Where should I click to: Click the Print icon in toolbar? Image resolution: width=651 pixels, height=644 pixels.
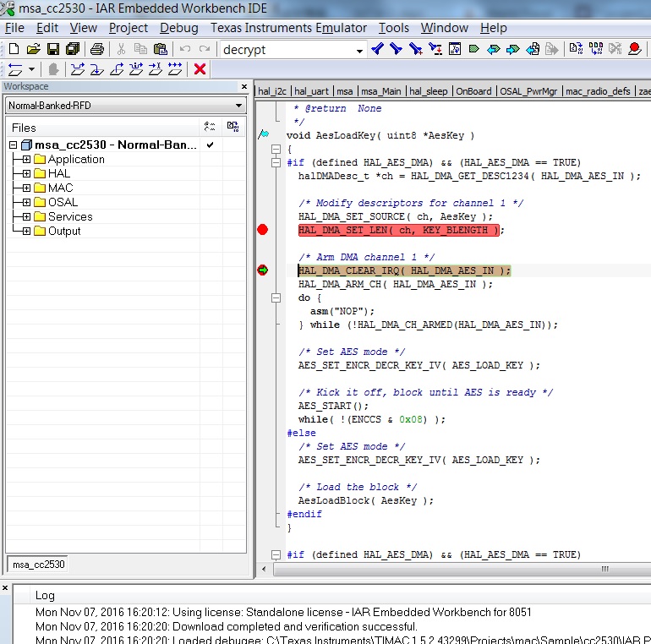[97, 49]
